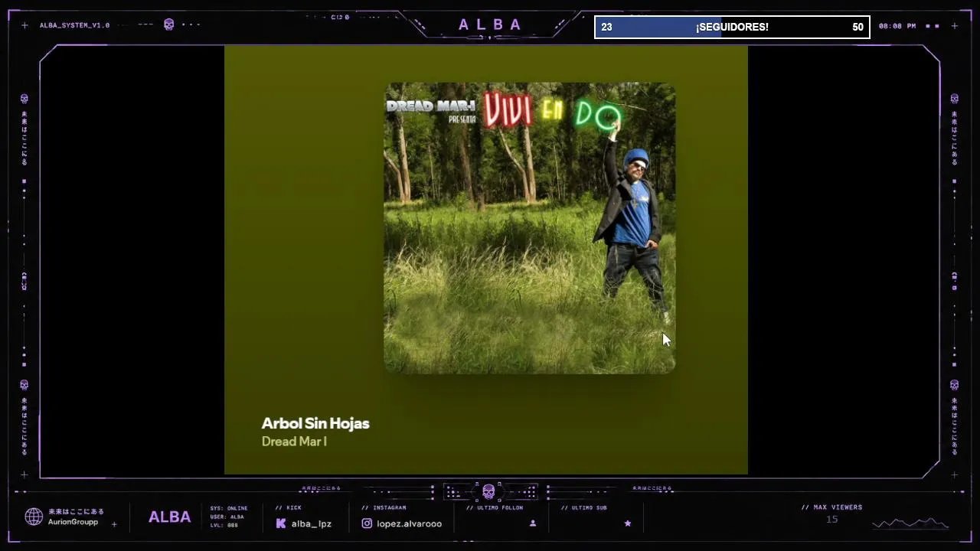
Task: Click the Instagram logo icon
Action: 367,523
